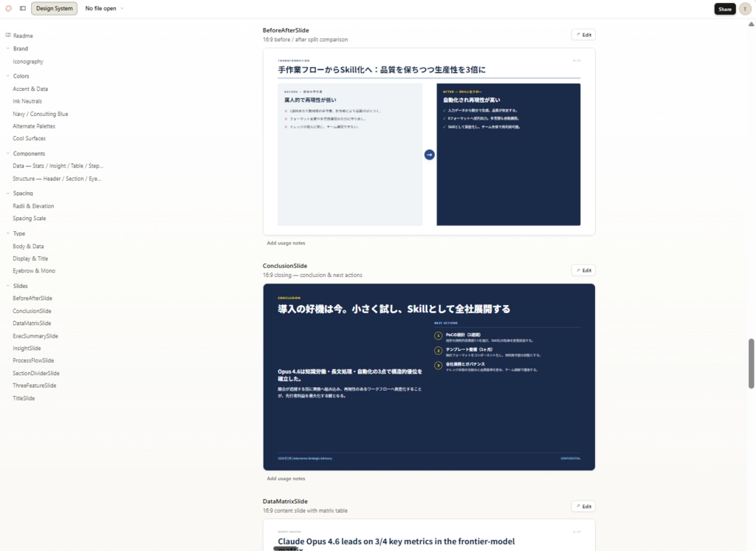
Task: Add usage notes under ConclusionSlide
Action: tap(286, 479)
